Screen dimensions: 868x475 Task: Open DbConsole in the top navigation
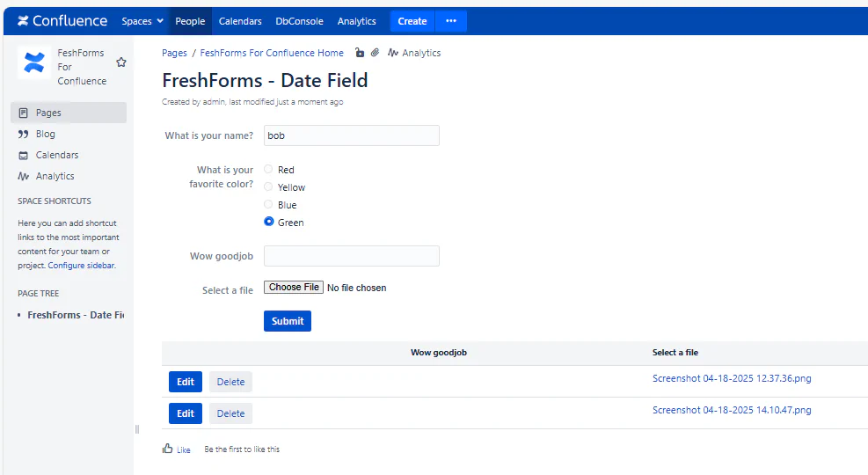pos(299,21)
